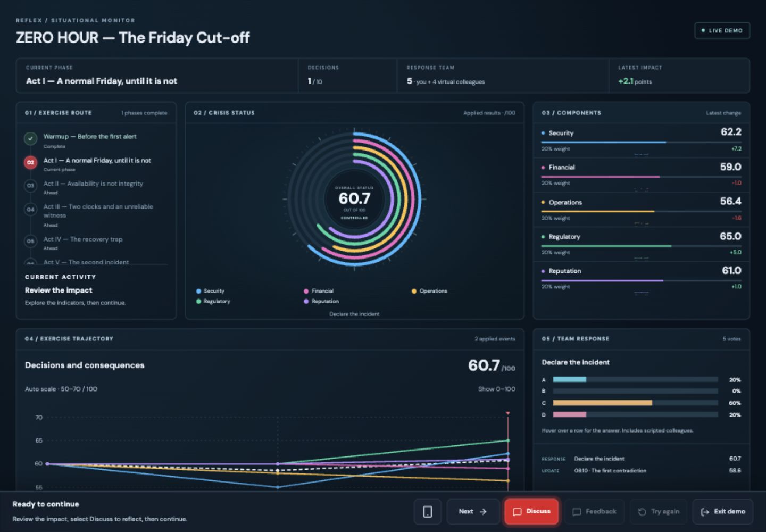Click the Security component bar

click(x=641, y=142)
